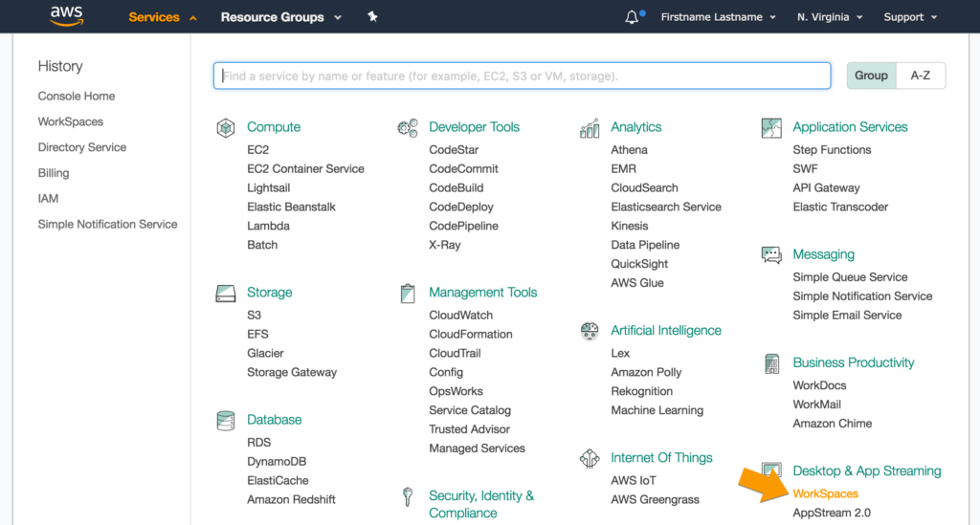Open the Rekognition service
980x525 pixels.
tap(641, 391)
